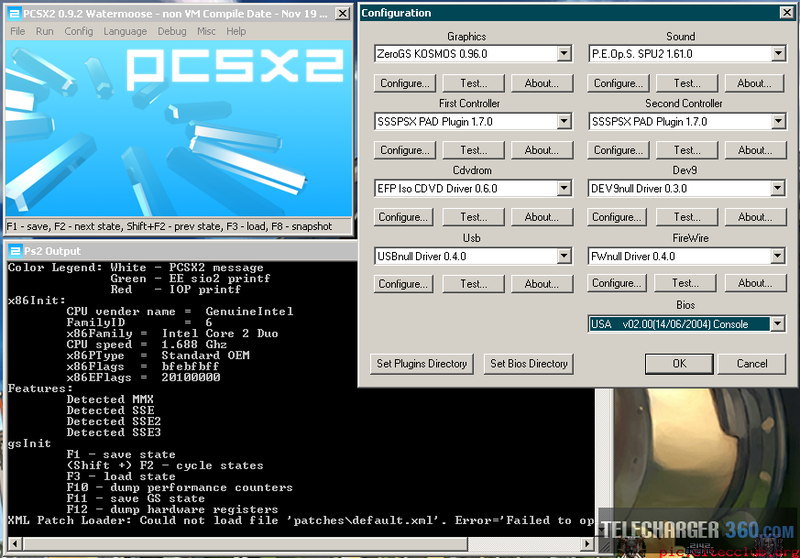Click the Ps2 Output window icon

[16, 251]
